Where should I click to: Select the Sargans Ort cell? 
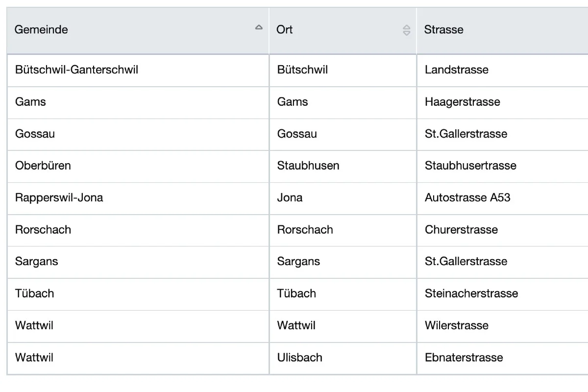click(343, 262)
